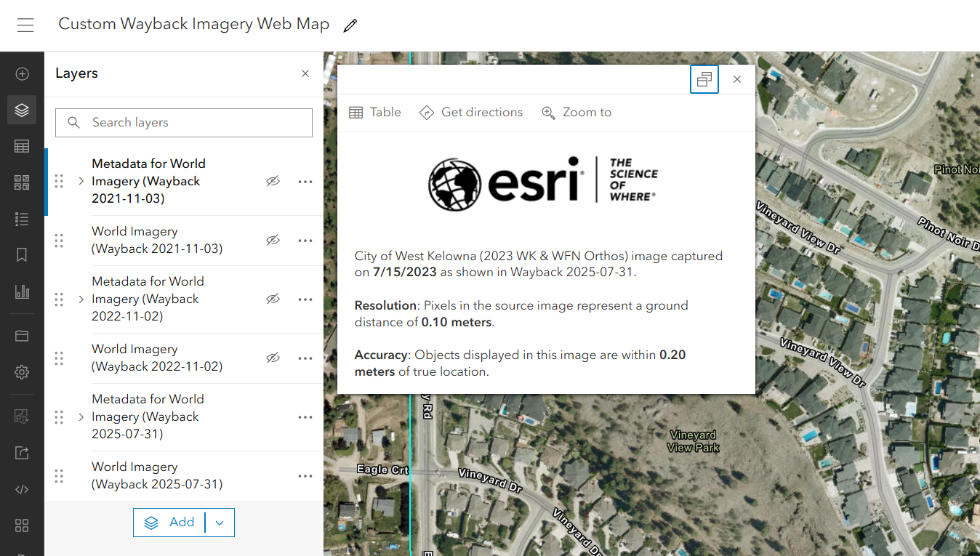Open Table from the pop-up actions
The image size is (980, 556).
tap(375, 112)
